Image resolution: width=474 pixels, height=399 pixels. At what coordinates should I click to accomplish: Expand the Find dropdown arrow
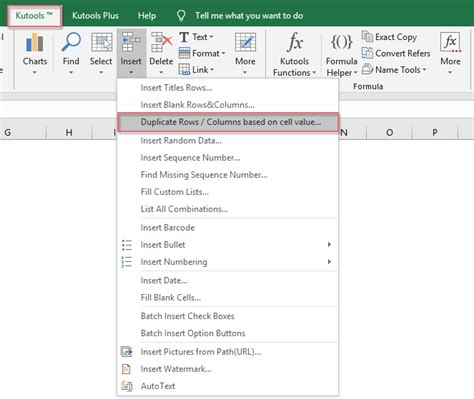(x=71, y=72)
